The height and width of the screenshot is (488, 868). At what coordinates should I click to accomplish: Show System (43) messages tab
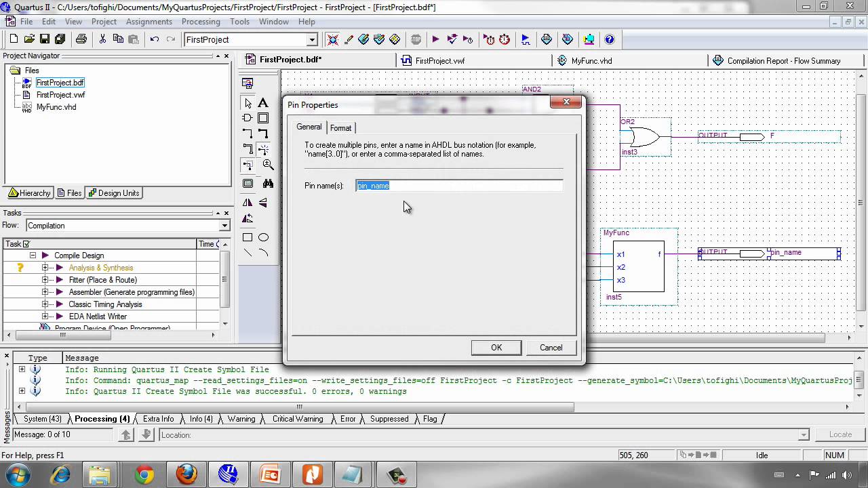click(x=42, y=419)
